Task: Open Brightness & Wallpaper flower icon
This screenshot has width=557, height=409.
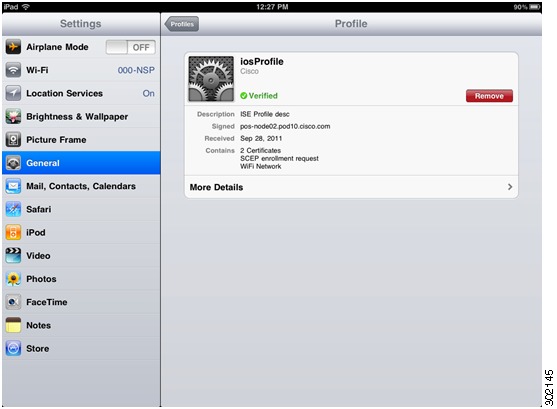Action: tap(13, 117)
